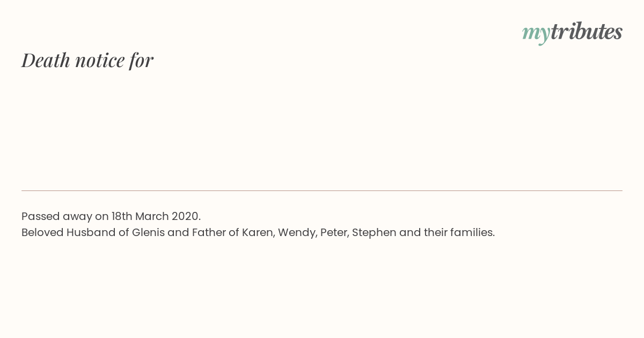Click the word "for" in the heading
Screen dimensions: 644x338
(x=141, y=61)
